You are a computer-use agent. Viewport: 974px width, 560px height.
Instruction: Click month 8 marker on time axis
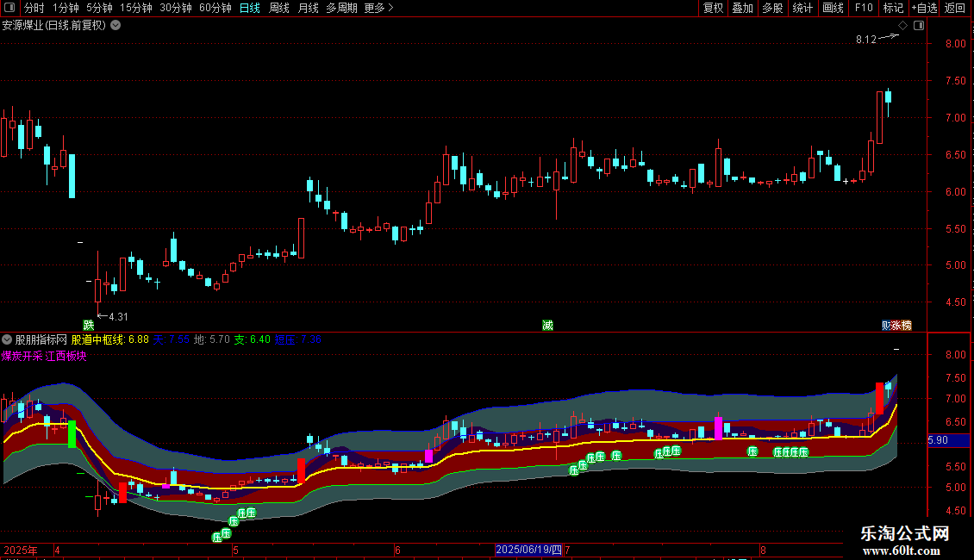tap(763, 550)
